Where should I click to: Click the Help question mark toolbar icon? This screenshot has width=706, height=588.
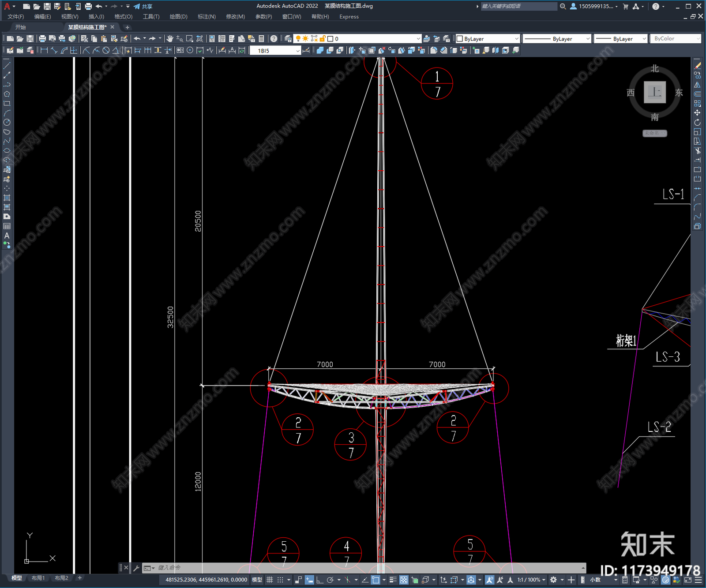click(274, 39)
